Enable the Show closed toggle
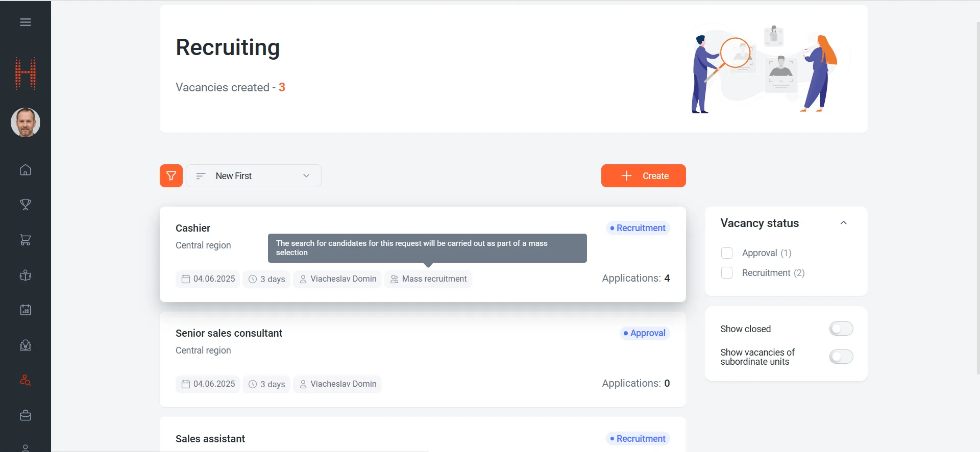Viewport: 980px width, 452px height. click(841, 329)
